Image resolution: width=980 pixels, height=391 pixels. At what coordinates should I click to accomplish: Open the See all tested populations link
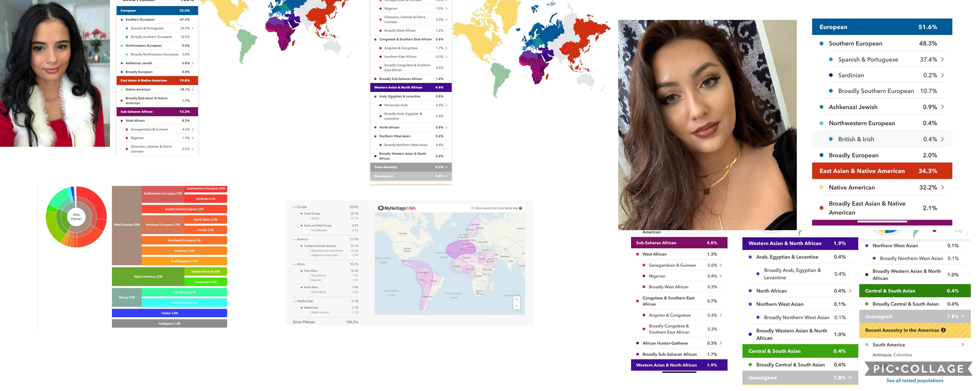(x=915, y=380)
